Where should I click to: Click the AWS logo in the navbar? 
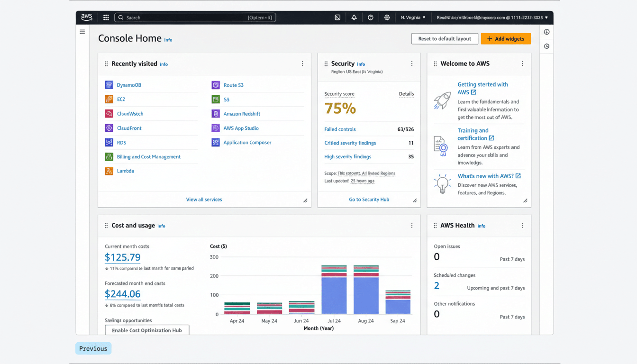(x=86, y=17)
